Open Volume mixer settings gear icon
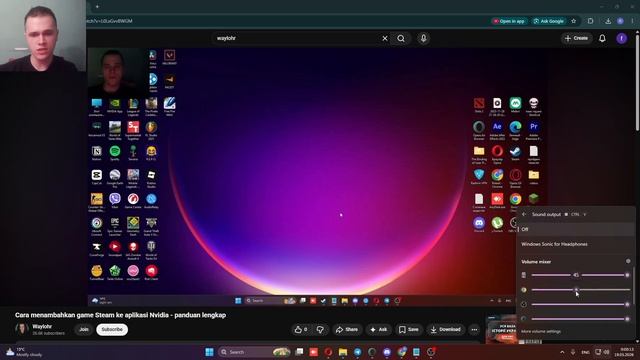This screenshot has width=640, height=360. 628,261
